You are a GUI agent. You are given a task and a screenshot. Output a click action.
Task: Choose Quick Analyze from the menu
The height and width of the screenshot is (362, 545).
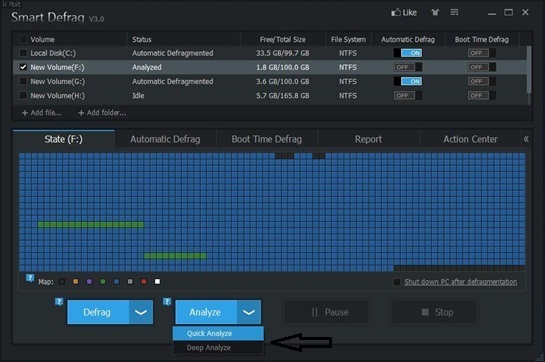pyautogui.click(x=218, y=333)
